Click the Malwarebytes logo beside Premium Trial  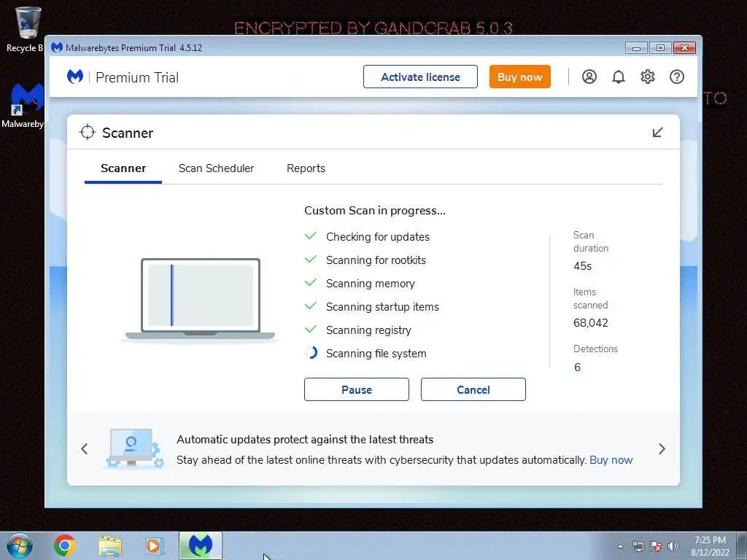click(x=75, y=77)
